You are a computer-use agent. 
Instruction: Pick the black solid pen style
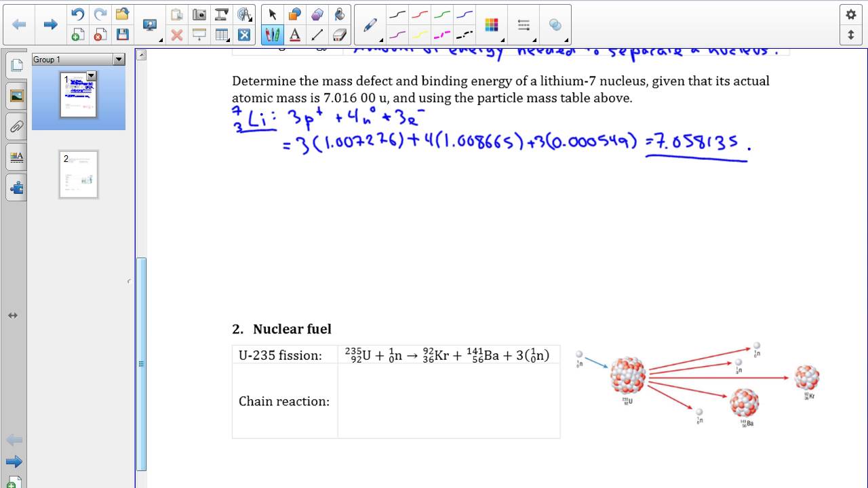397,14
